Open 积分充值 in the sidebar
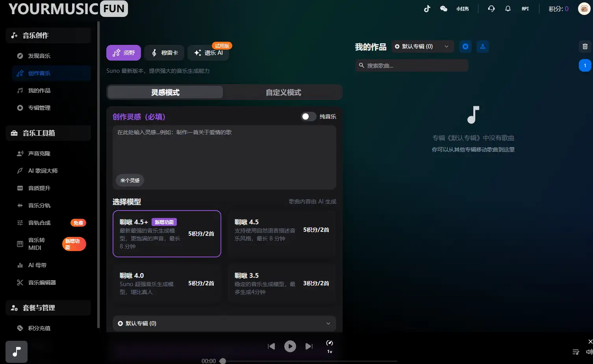The width and height of the screenshot is (593, 364). click(51, 328)
